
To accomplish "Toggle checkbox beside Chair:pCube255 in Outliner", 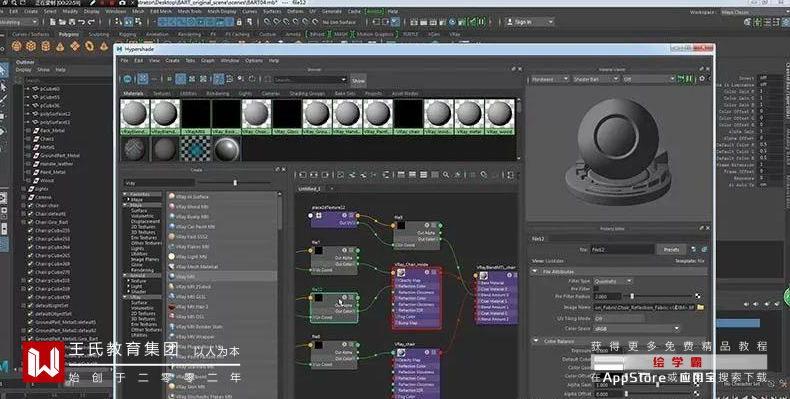I will click(x=30, y=231).
